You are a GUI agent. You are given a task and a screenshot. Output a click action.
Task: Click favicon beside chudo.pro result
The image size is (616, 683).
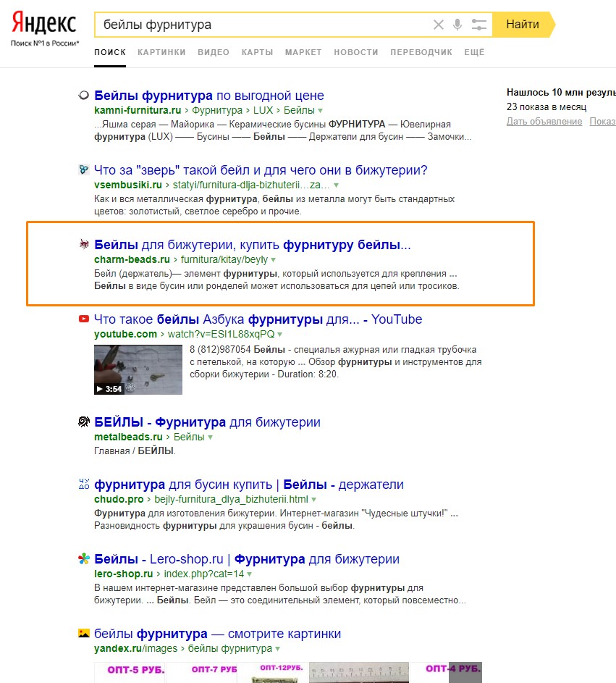pos(83,484)
